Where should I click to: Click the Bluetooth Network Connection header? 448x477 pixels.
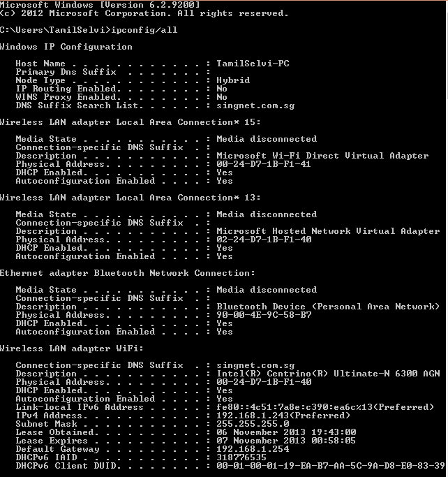(x=127, y=273)
